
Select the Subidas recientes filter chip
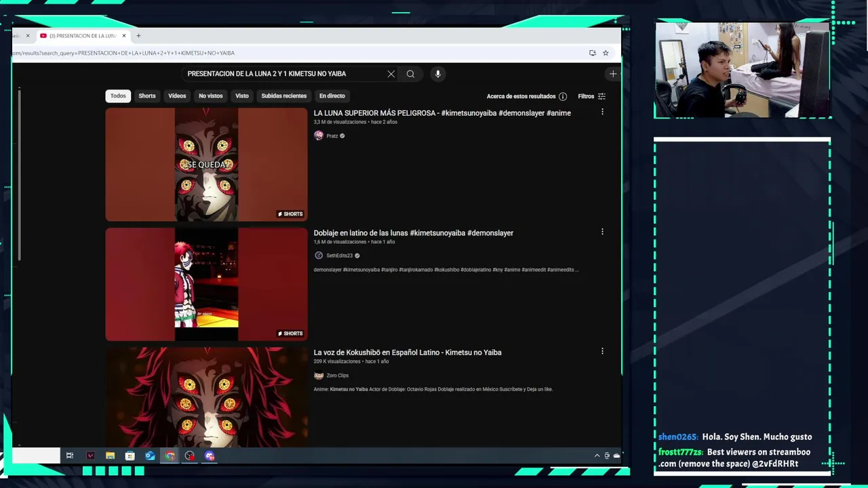[284, 96]
